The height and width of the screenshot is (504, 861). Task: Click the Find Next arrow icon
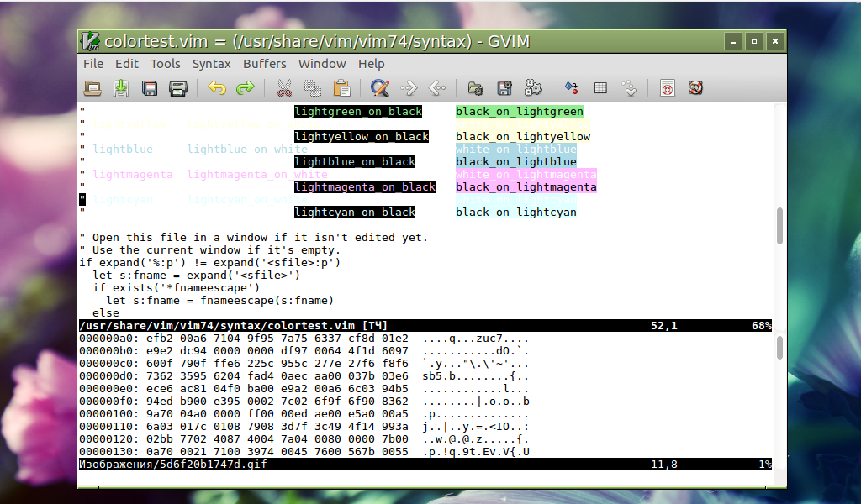(409, 87)
